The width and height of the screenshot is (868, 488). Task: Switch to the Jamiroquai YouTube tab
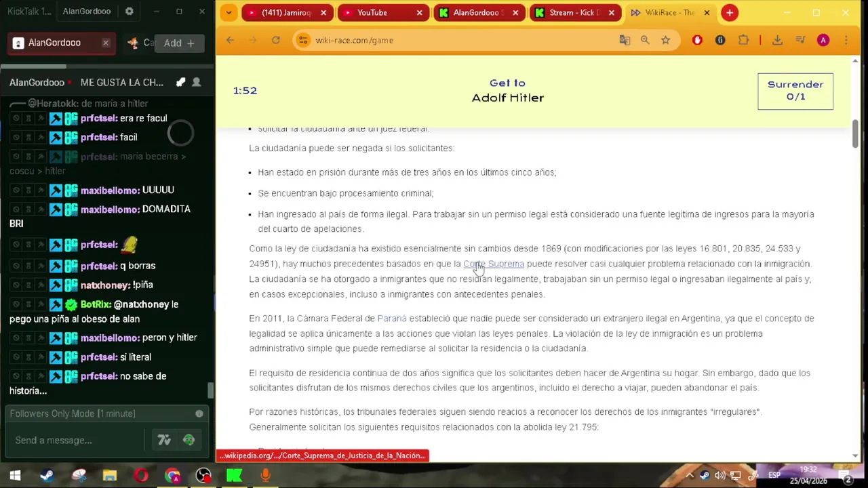(286, 12)
